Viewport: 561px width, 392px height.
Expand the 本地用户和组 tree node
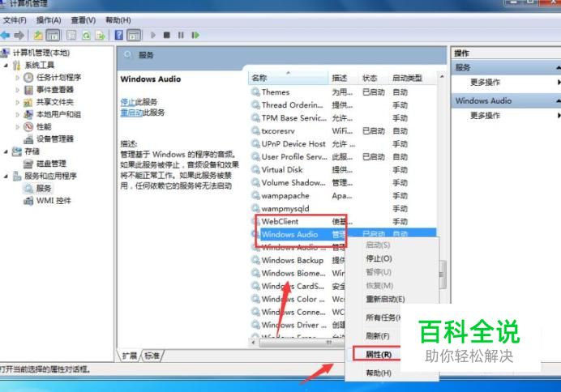coord(18,114)
